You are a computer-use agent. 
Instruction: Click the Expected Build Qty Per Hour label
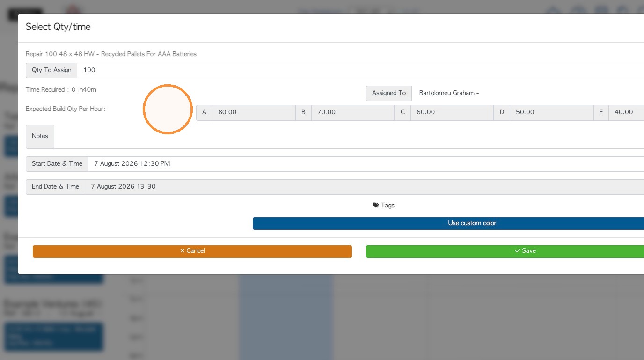pyautogui.click(x=66, y=109)
